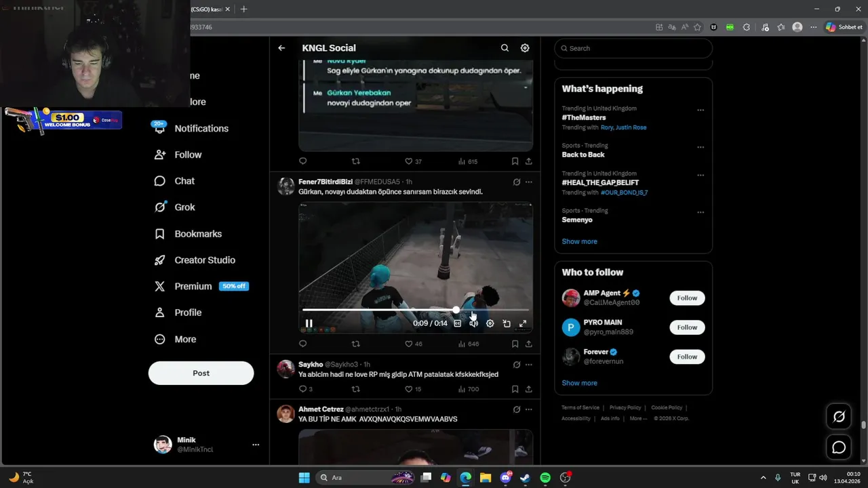Follow AMP Agent
This screenshot has width=868, height=488.
pyautogui.click(x=687, y=298)
